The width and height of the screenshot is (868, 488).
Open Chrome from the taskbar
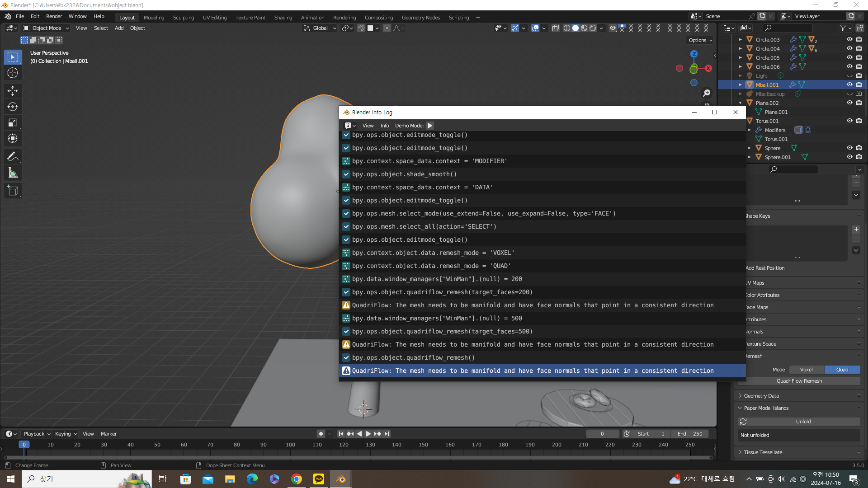pos(297,479)
